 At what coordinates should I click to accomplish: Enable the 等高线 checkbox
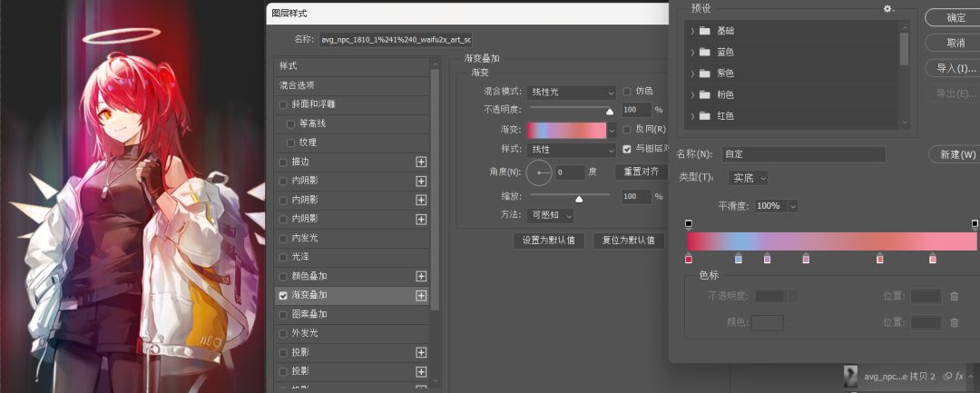[290, 123]
